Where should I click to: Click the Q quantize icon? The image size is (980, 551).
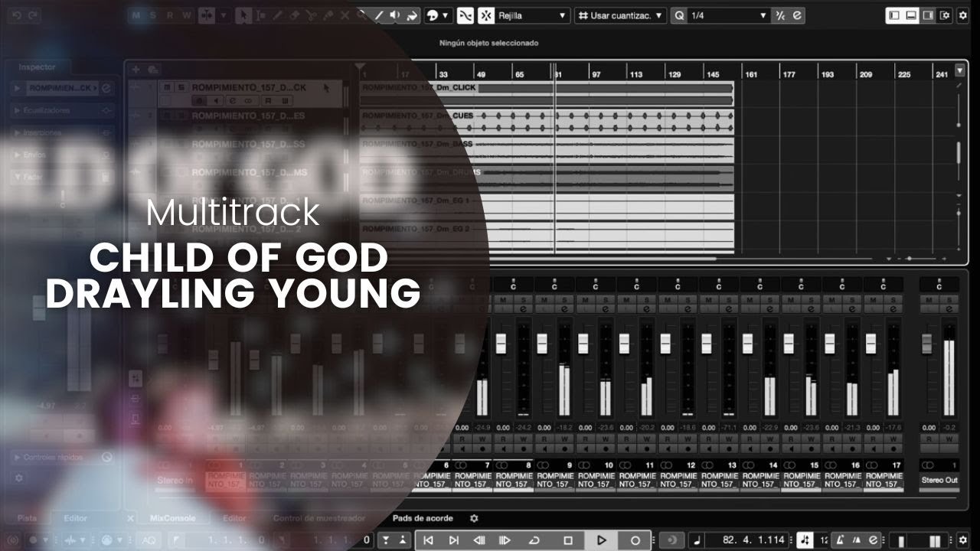(x=679, y=15)
